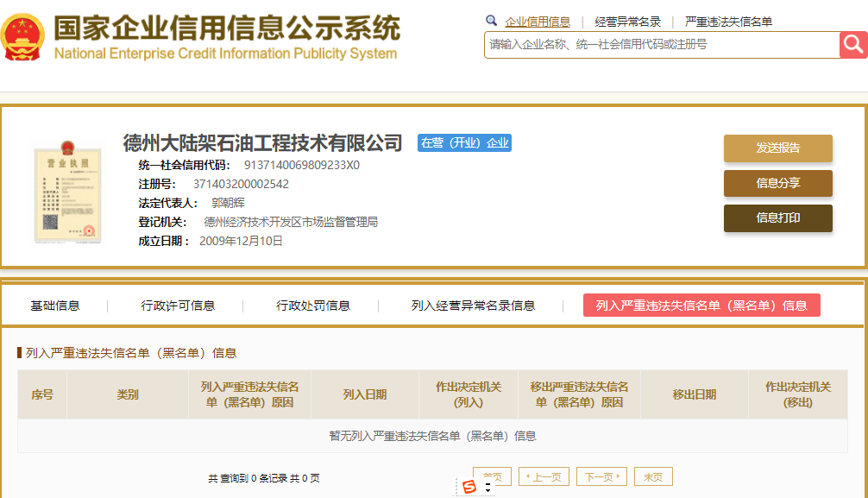Click the 作出决定机关(移出) column header
Image resolution: width=868 pixels, height=498 pixels.
[x=798, y=394]
